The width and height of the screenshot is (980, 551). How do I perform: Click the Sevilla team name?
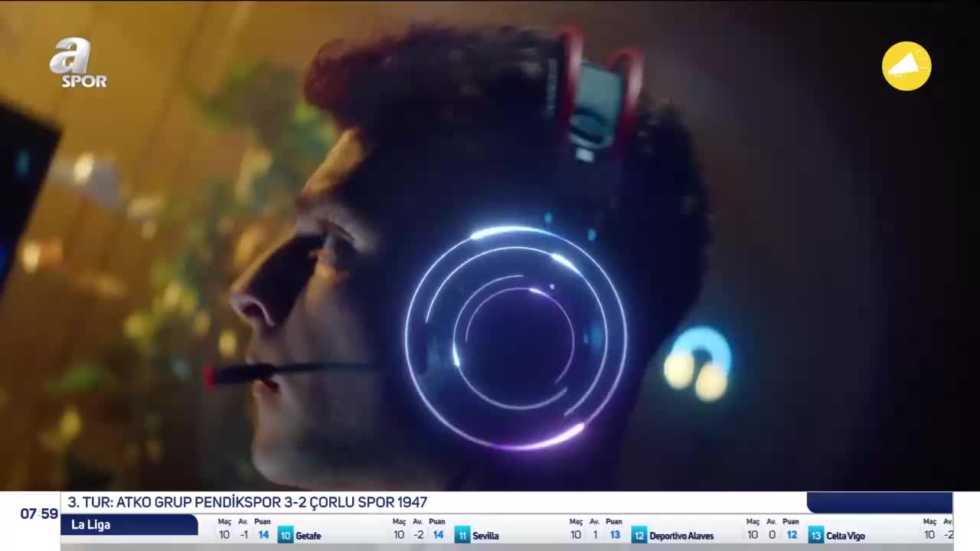(x=485, y=536)
